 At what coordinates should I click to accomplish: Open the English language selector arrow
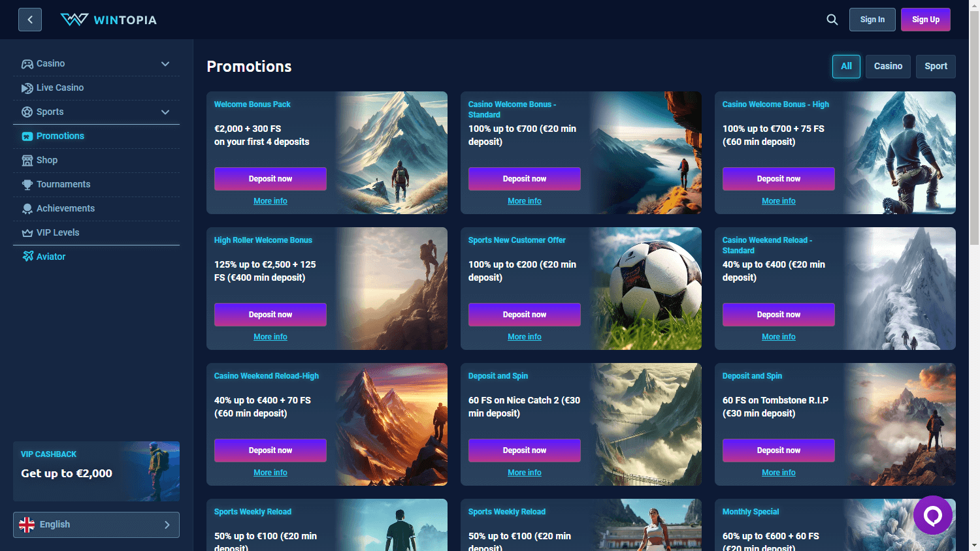(167, 525)
